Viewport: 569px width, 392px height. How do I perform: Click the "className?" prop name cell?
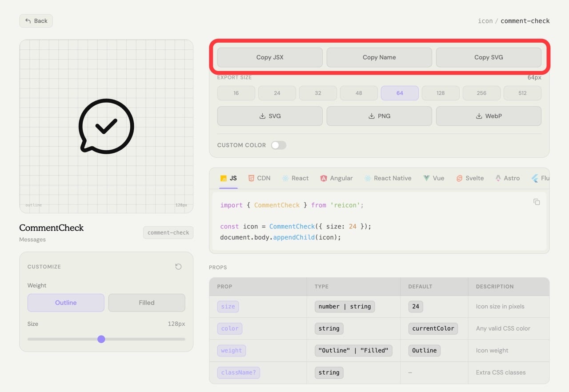click(239, 372)
